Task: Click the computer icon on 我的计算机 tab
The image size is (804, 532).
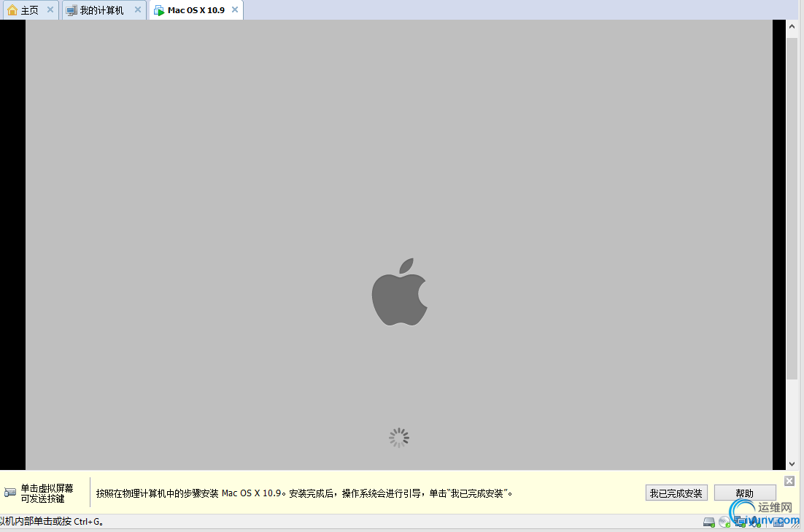Action: [x=71, y=10]
